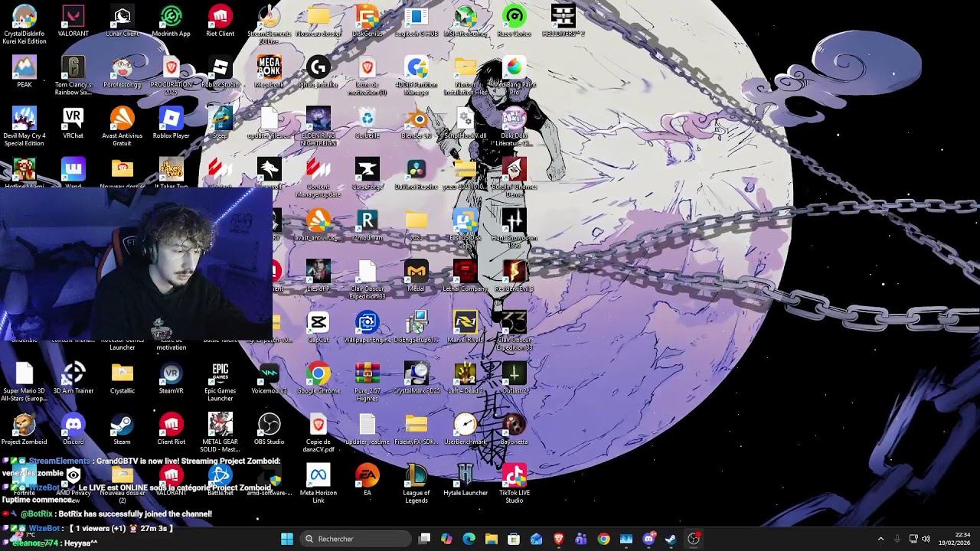Launch Blender from the desktop icon
The image size is (980, 551).
pos(416,123)
